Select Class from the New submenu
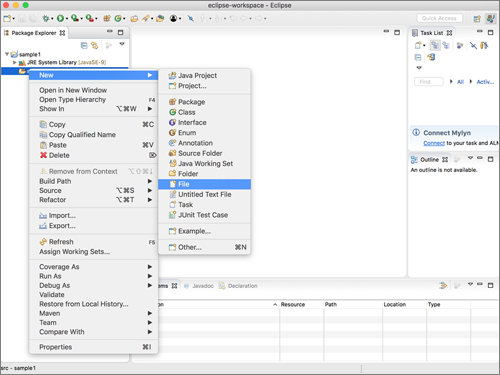This screenshot has width=500, height=375. 204,112
